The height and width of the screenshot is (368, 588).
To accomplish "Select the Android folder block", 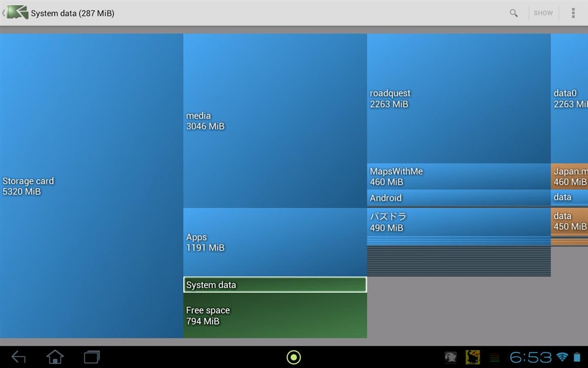I will click(x=459, y=198).
